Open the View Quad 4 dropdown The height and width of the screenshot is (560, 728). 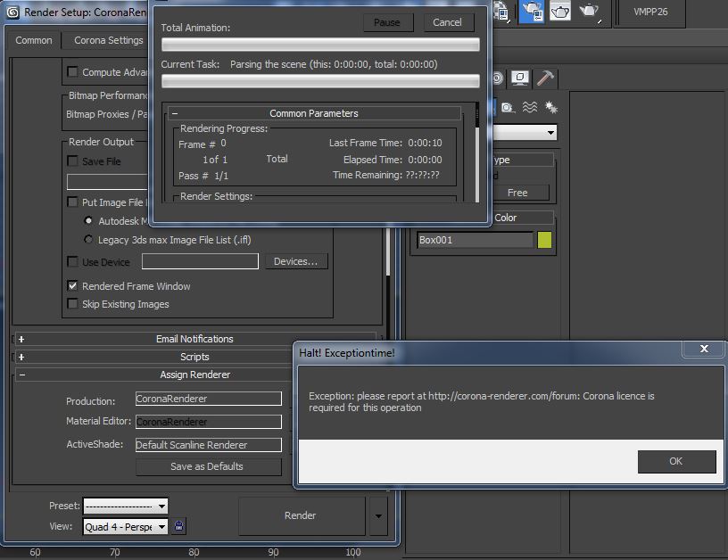point(125,526)
